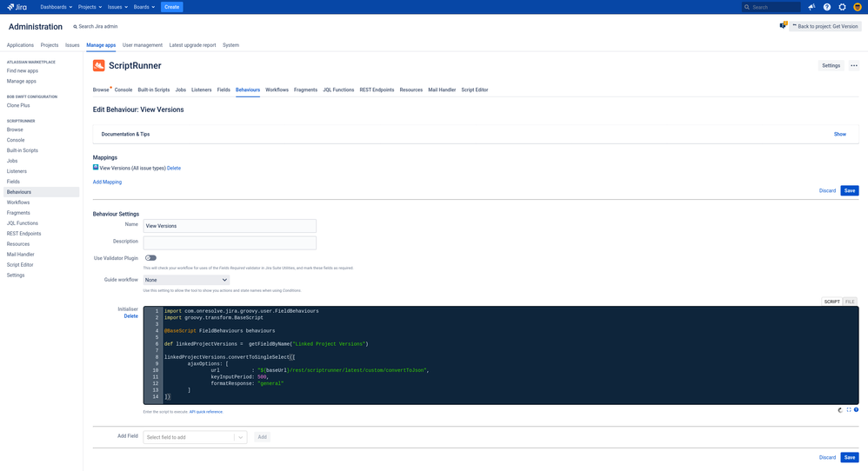Click into the behaviour Name field

[x=230, y=226]
